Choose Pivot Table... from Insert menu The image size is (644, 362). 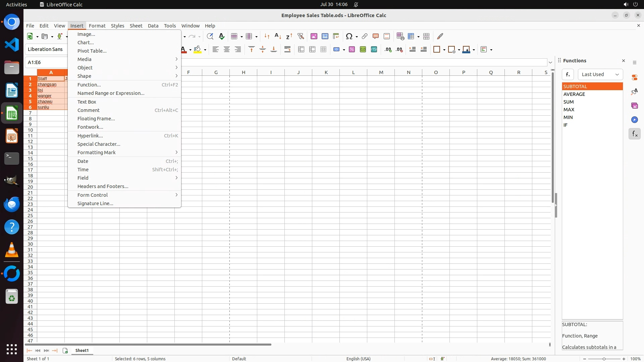pos(92,51)
